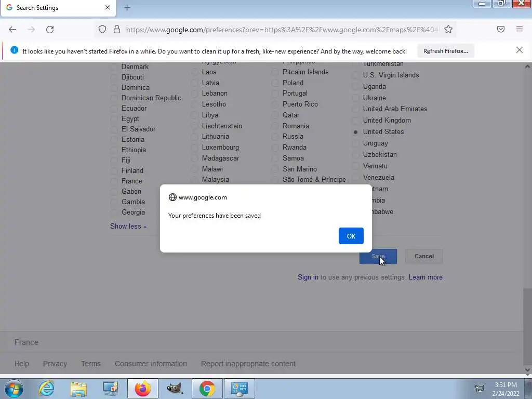The height and width of the screenshot is (399, 532).
Task: Click the padlock site security icon
Action: point(117,30)
